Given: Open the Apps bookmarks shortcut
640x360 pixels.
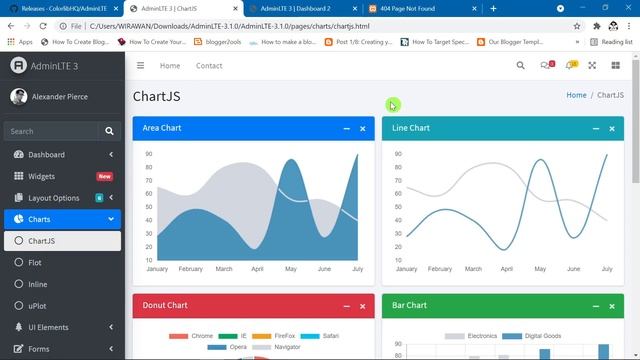Looking at the screenshot, I should coord(20,42).
